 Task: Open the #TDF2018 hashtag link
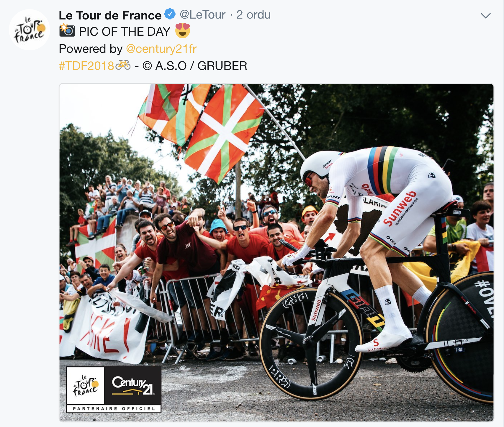pos(86,66)
